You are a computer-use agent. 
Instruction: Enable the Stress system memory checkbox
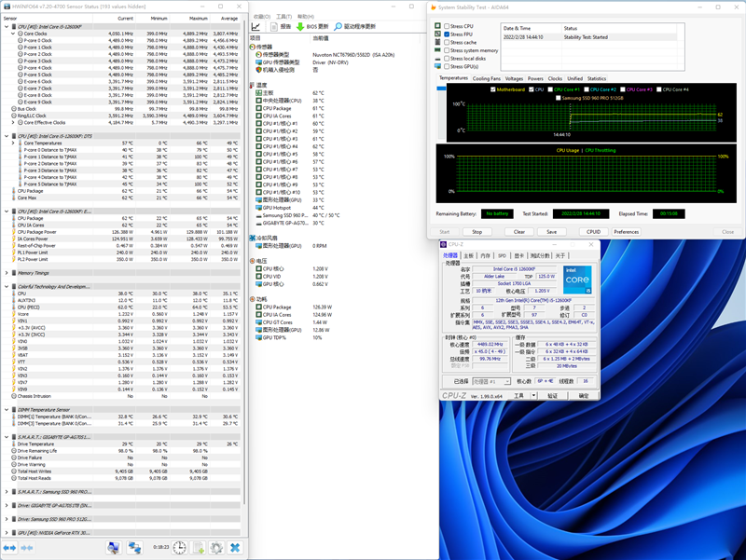[447, 50]
